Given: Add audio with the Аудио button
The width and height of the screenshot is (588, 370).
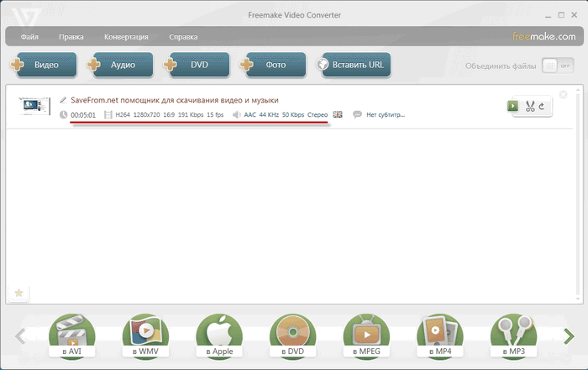Looking at the screenshot, I should (x=120, y=65).
